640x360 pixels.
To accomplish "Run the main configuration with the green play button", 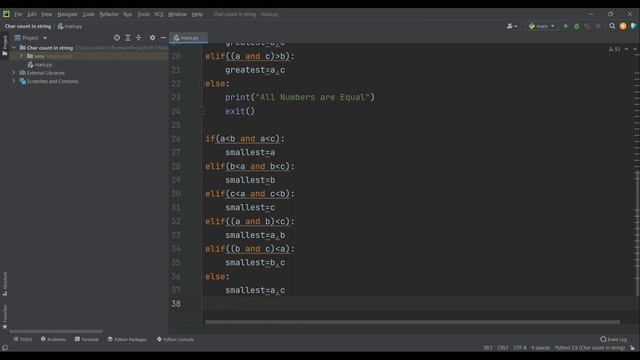I will tap(566, 26).
